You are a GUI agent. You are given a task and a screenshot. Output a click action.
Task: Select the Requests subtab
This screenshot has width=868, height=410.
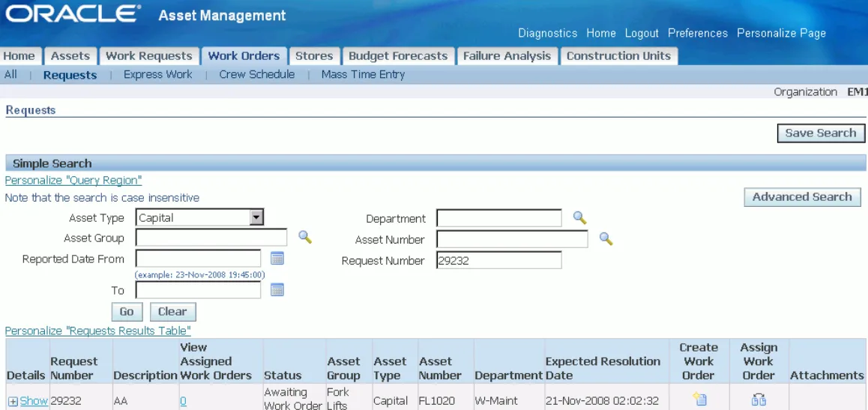tap(70, 75)
